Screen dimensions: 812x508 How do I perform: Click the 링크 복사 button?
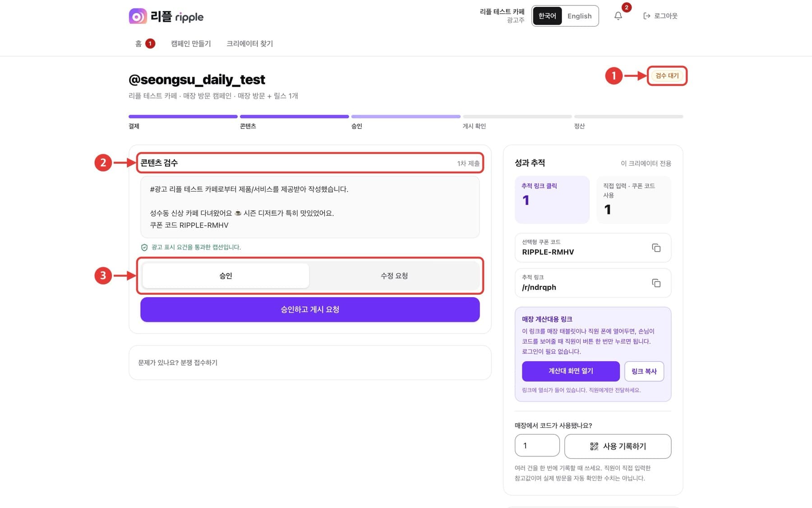coord(644,371)
